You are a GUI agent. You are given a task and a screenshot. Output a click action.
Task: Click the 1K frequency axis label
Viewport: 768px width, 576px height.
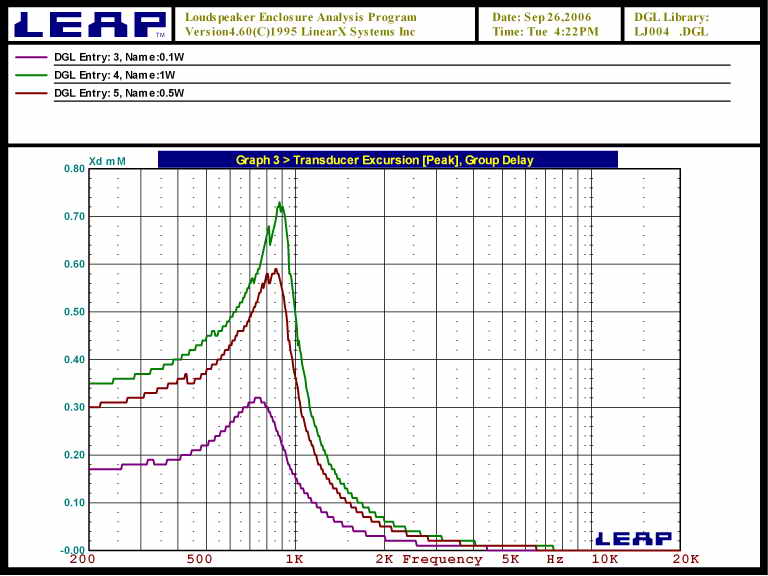(x=294, y=559)
